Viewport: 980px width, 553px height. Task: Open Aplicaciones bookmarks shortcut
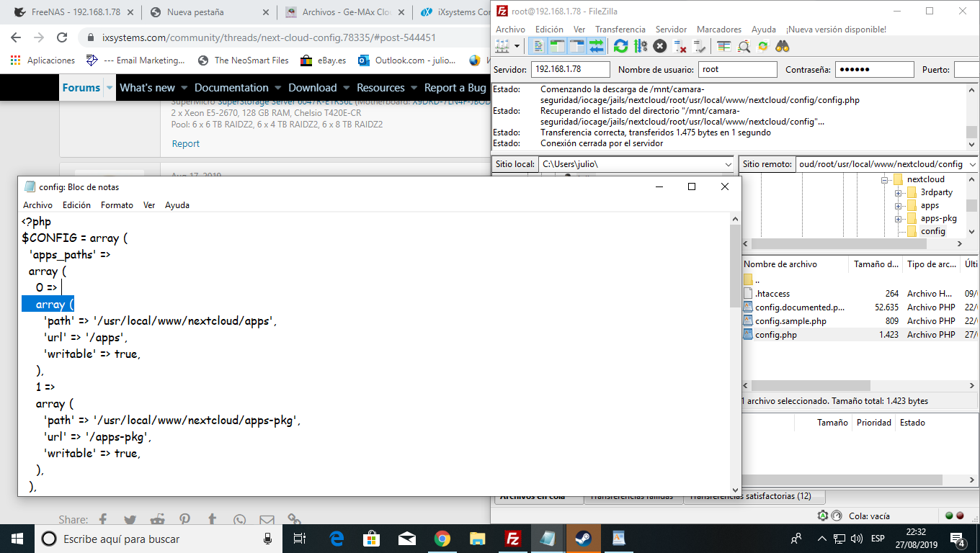tap(43, 60)
